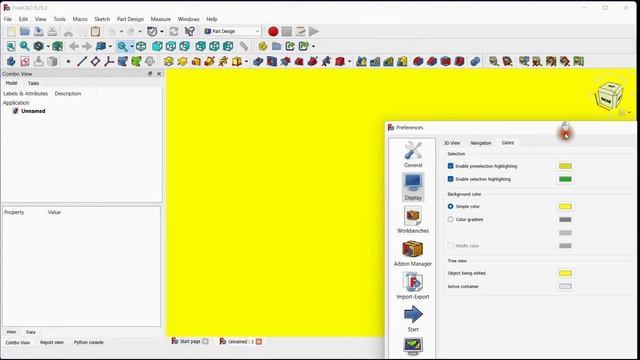Select Simple color radio button
Viewport: 640px width, 360px height.
point(451,207)
